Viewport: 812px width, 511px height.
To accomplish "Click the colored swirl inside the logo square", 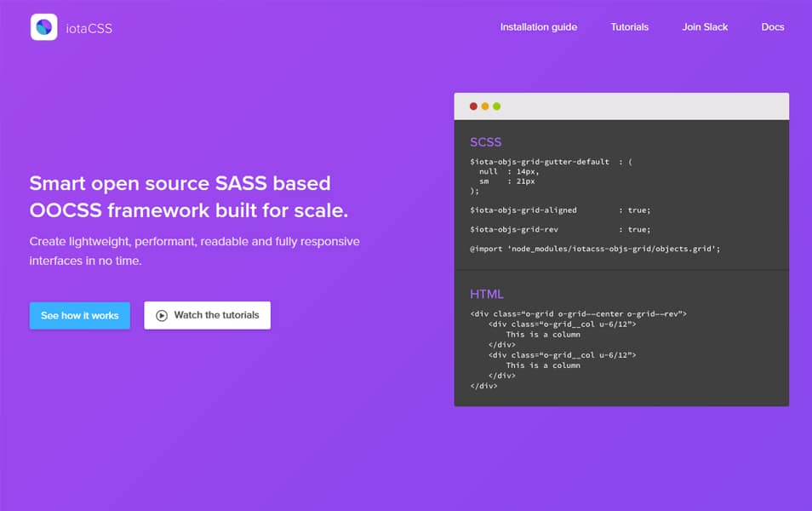I will click(x=43, y=27).
